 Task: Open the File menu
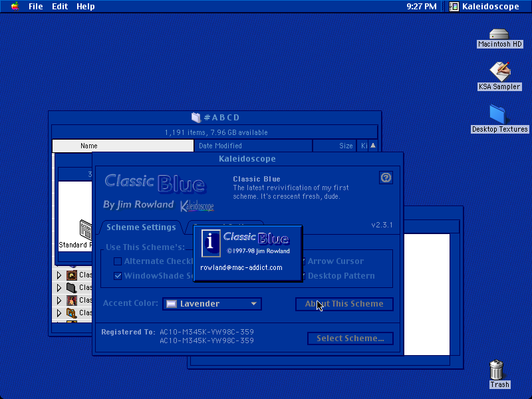pyautogui.click(x=36, y=7)
